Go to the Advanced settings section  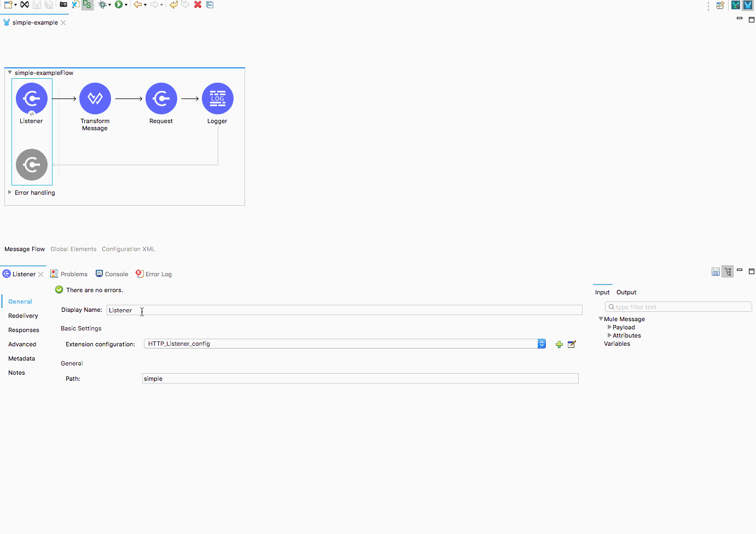pos(22,344)
